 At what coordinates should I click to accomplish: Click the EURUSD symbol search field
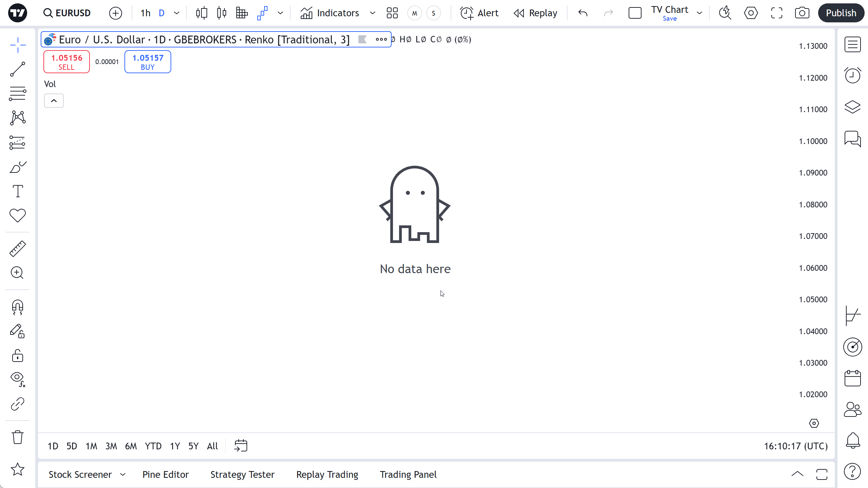coord(67,13)
